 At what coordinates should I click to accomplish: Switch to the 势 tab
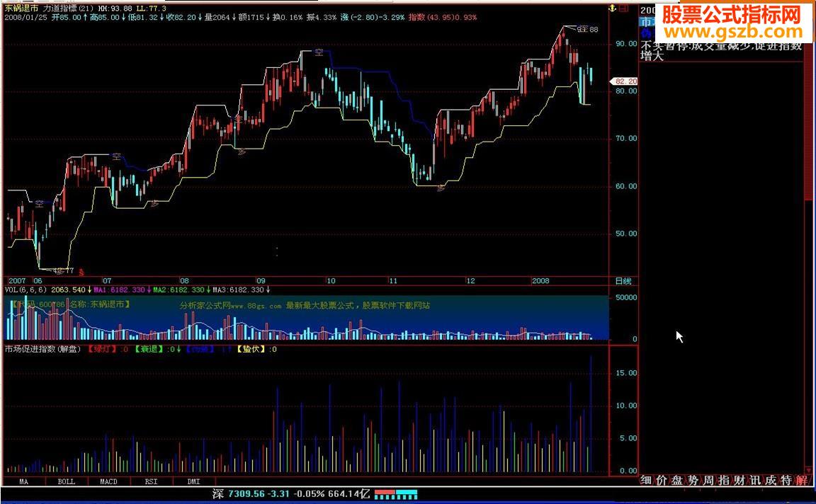(x=692, y=481)
